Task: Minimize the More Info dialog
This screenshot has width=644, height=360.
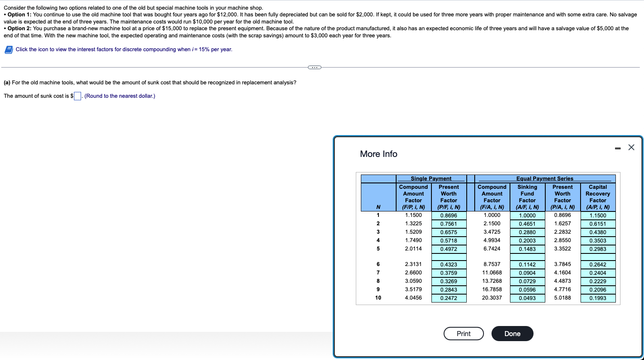Action: tap(618, 148)
